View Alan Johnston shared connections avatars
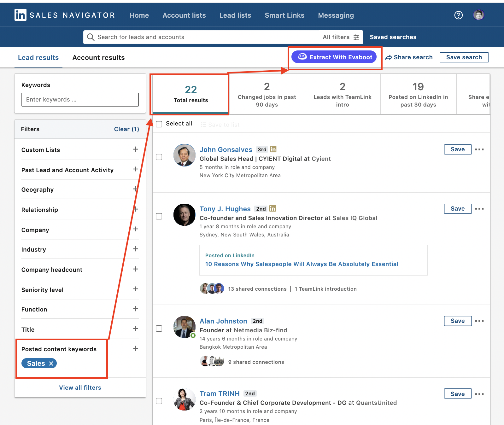The height and width of the screenshot is (425, 504). tap(212, 361)
